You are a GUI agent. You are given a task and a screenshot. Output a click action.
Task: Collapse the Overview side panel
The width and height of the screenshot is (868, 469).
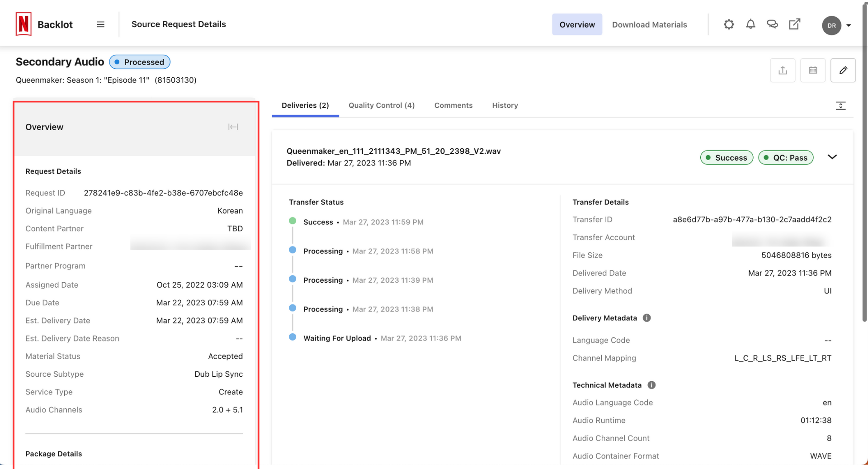tap(233, 127)
